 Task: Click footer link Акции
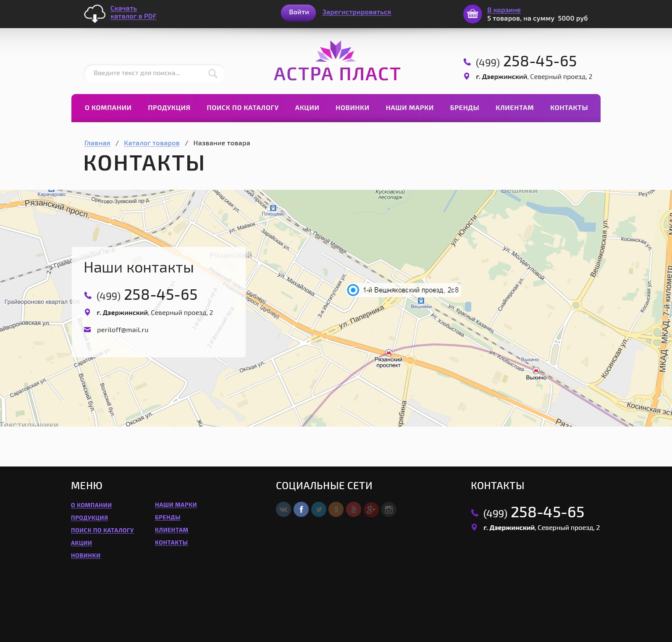[x=81, y=543]
